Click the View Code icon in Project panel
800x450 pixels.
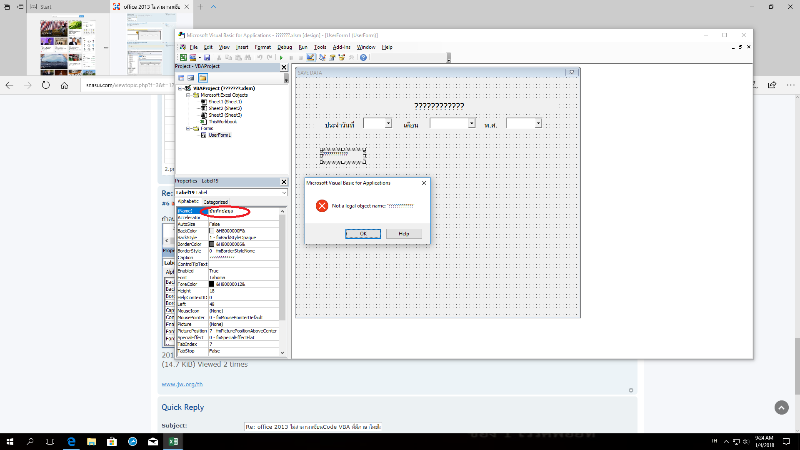click(181, 77)
